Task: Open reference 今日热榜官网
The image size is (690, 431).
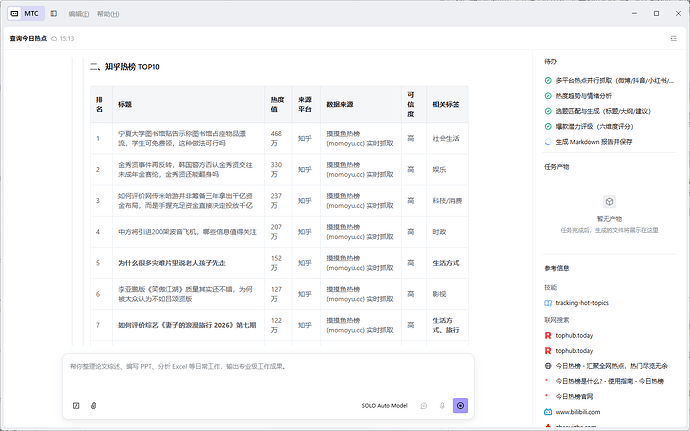Action: click(574, 397)
